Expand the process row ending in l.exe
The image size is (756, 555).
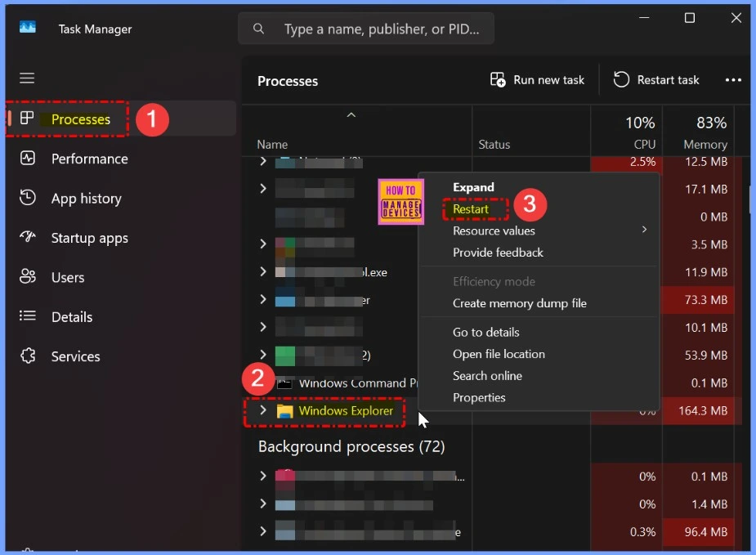click(x=263, y=271)
